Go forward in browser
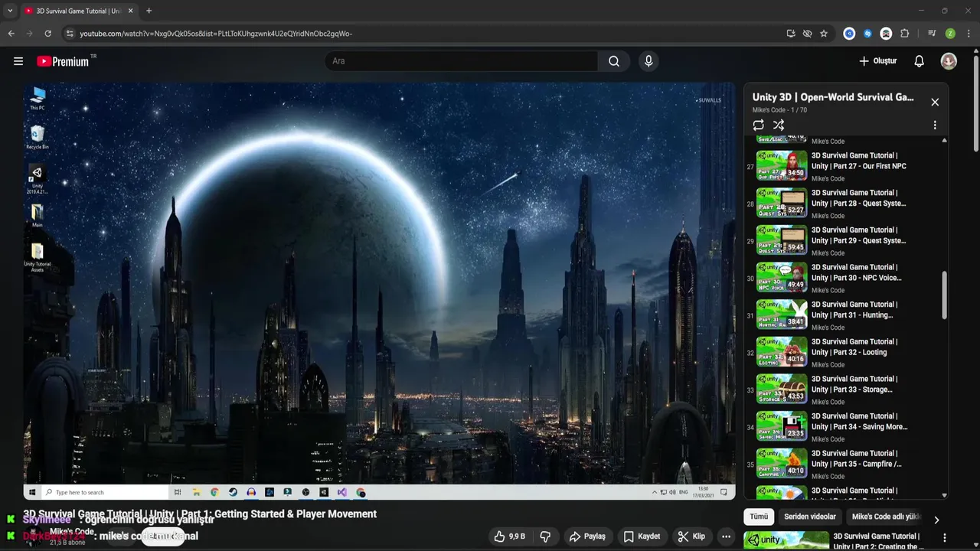The image size is (980, 551). tap(29, 34)
